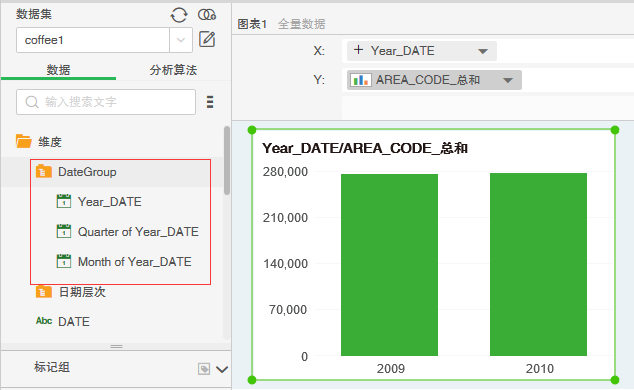
Task: Switch to the 分析算法 tab
Action: (x=173, y=70)
